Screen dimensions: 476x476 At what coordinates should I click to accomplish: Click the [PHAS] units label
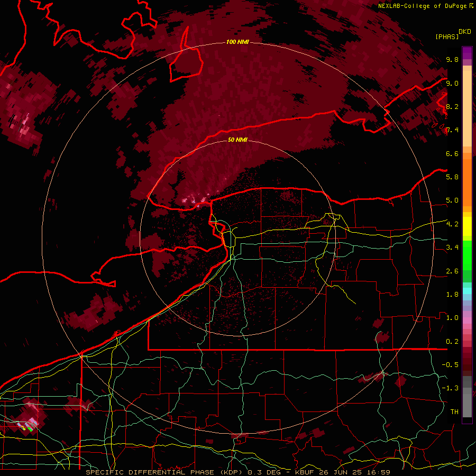point(447,36)
